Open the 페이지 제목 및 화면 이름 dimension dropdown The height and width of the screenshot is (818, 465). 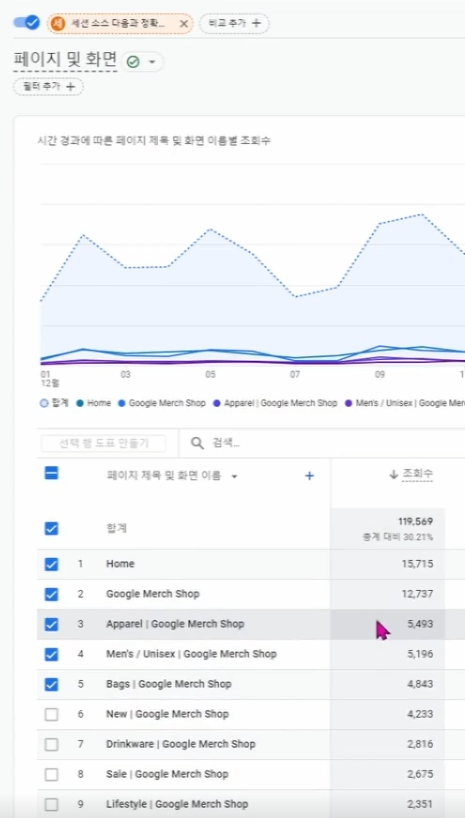pyautogui.click(x=172, y=476)
